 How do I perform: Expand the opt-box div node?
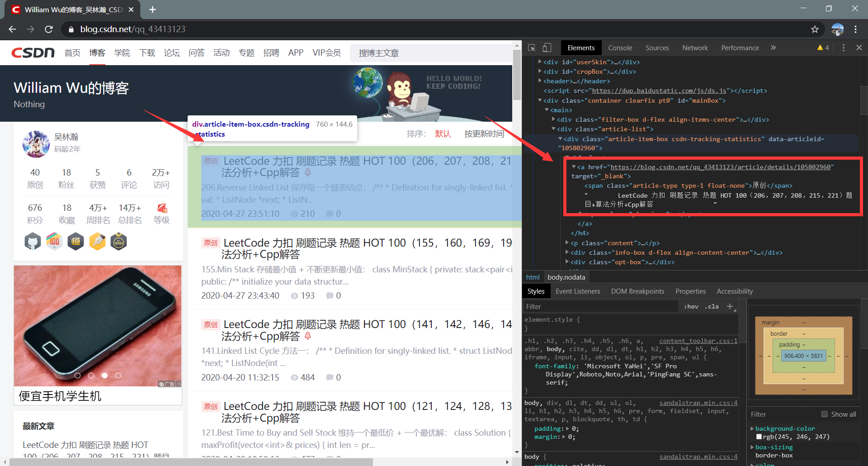click(x=567, y=262)
